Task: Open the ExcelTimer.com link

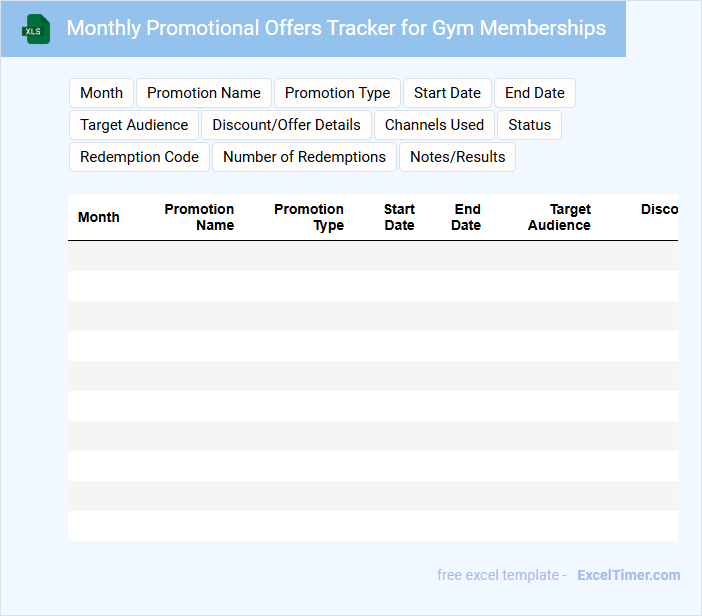Action: 628,575
